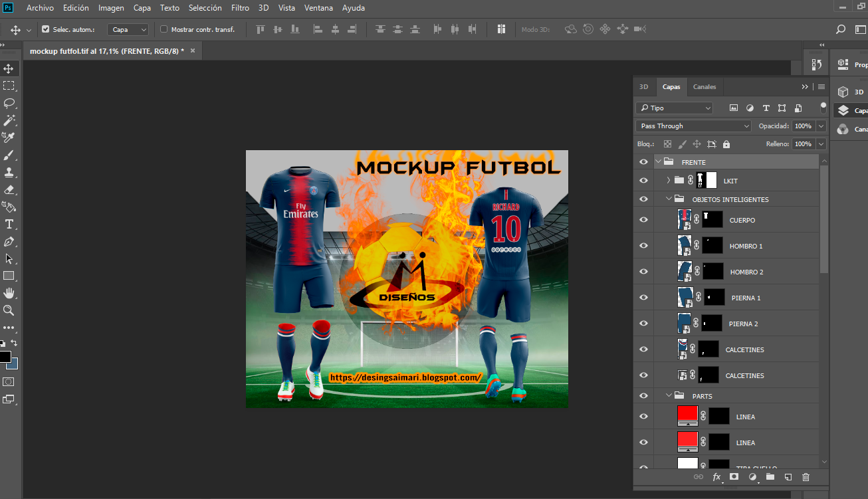Select the Brush tool

(9, 155)
